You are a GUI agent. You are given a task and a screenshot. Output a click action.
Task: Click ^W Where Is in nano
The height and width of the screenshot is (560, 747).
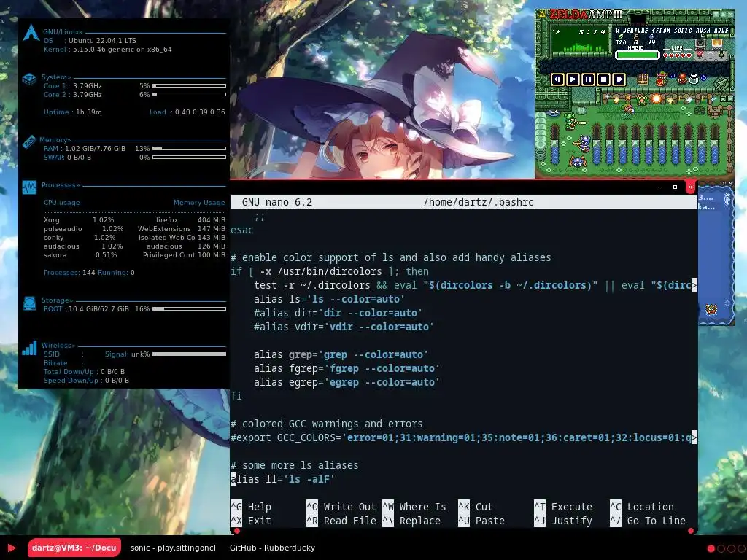click(x=414, y=507)
